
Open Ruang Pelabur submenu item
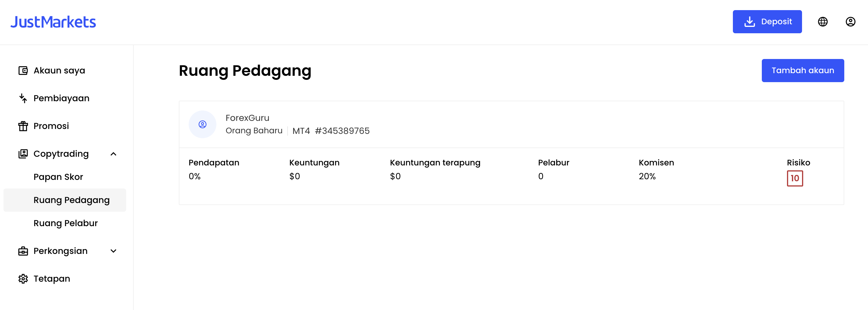[65, 223]
